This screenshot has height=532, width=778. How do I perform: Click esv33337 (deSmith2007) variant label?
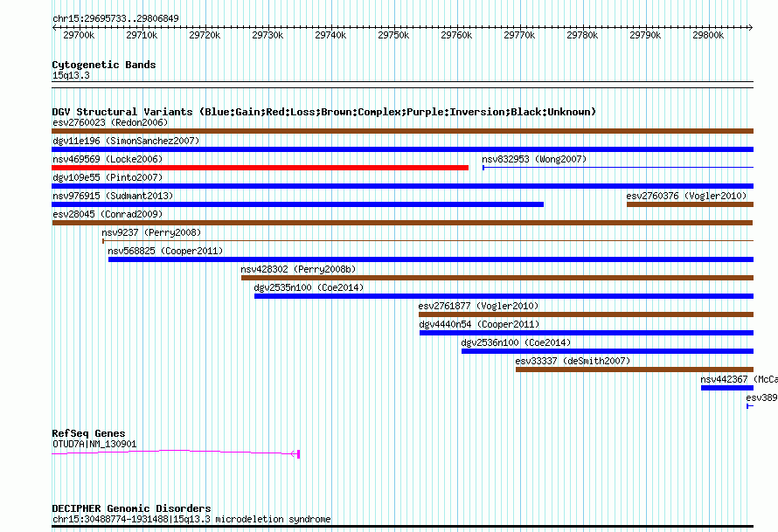(x=573, y=361)
